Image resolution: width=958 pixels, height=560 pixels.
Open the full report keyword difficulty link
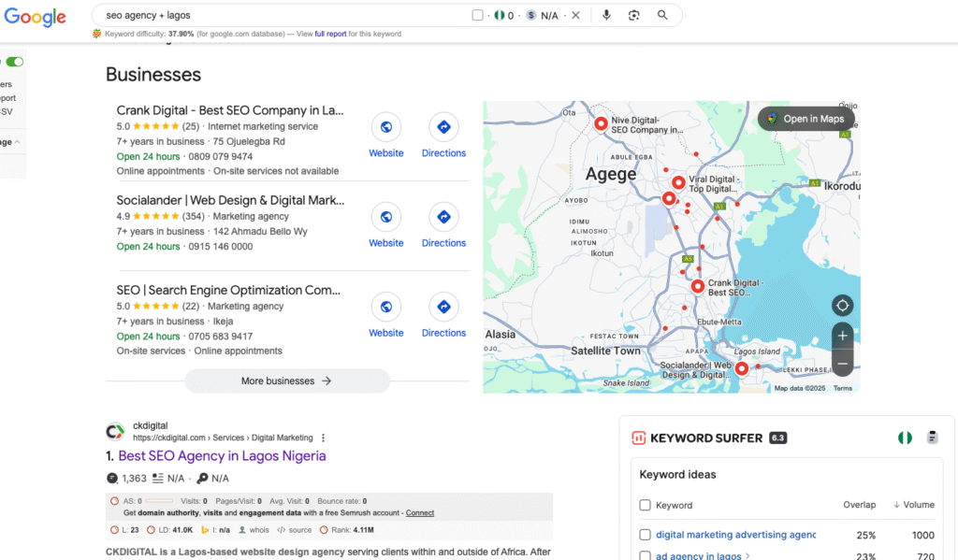pyautogui.click(x=328, y=32)
